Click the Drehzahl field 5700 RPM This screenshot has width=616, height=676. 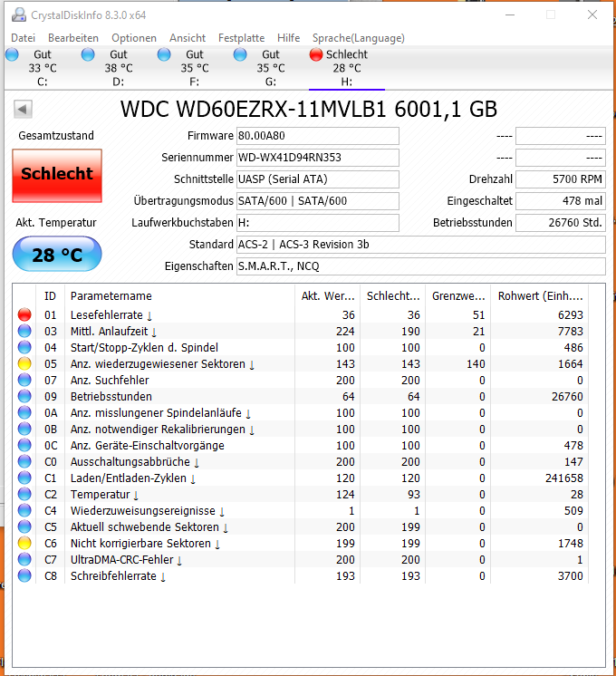(561, 179)
